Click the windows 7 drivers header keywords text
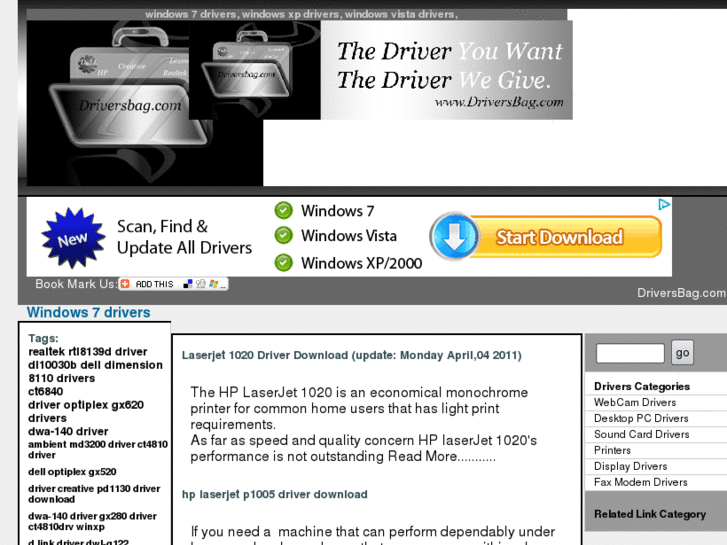Viewport: 727px width, 545px height. coord(301,14)
